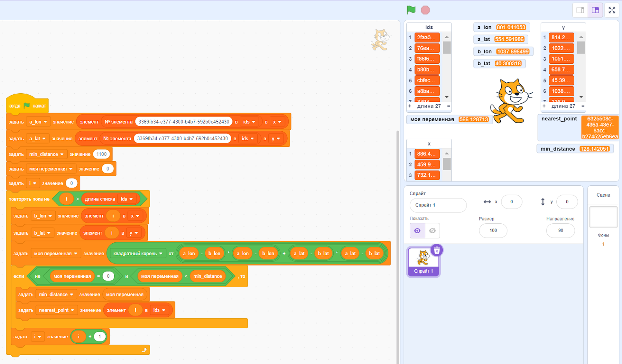Click the resize handle of ids list
The width and height of the screenshot is (622, 364).
(449, 106)
